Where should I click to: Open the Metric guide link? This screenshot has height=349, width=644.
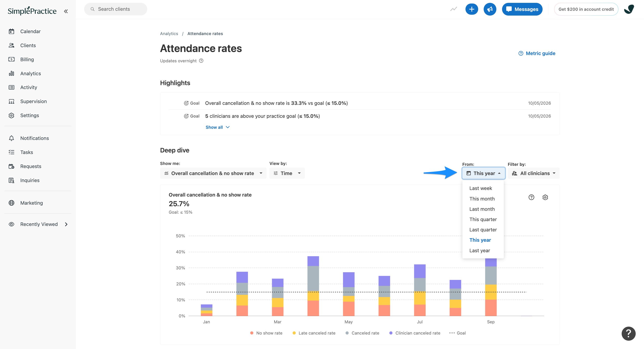537,53
